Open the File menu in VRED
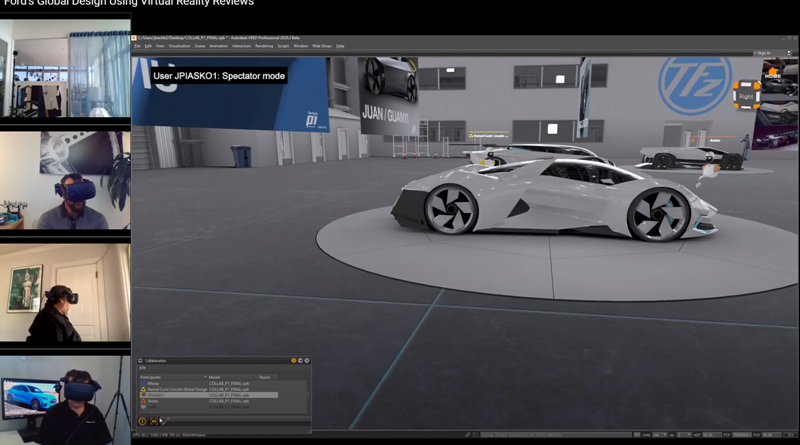Image resolution: width=800 pixels, height=445 pixels. click(137, 46)
